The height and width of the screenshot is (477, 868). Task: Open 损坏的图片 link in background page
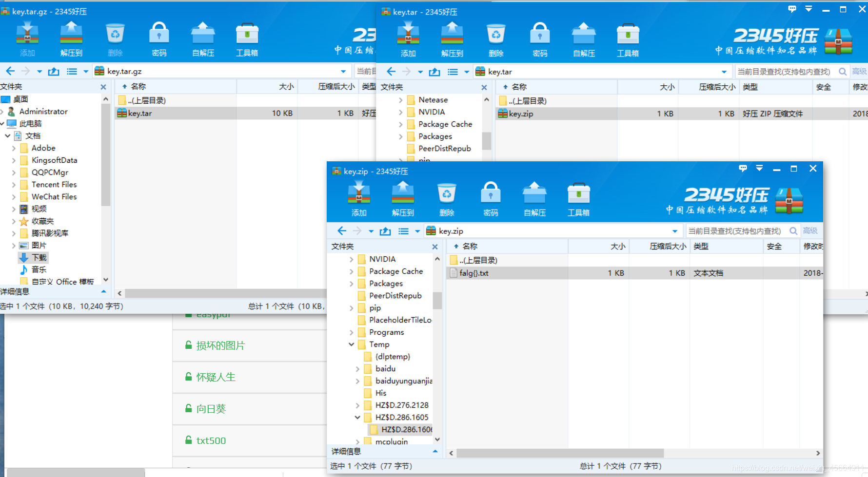220,345
